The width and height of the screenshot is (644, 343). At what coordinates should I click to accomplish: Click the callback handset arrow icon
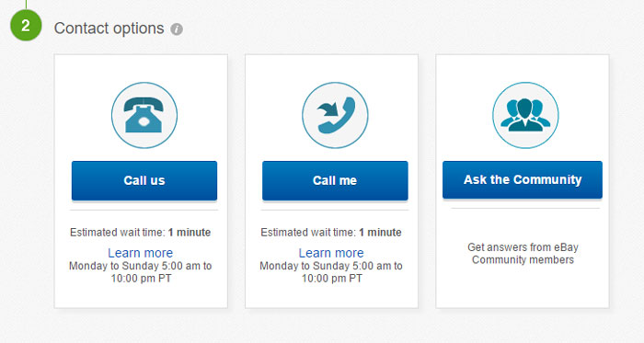pyautogui.click(x=335, y=115)
